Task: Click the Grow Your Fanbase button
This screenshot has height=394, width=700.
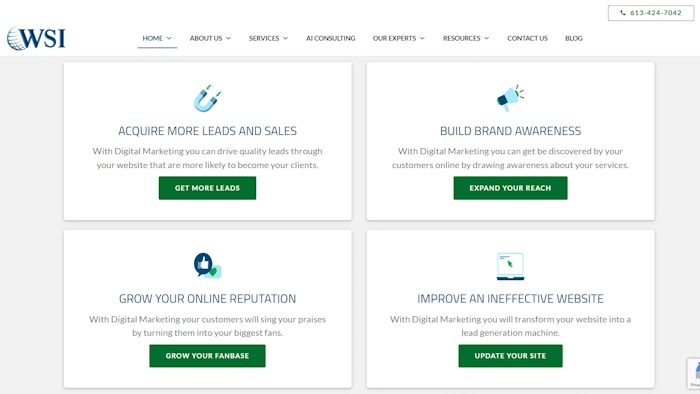Action: [207, 356]
